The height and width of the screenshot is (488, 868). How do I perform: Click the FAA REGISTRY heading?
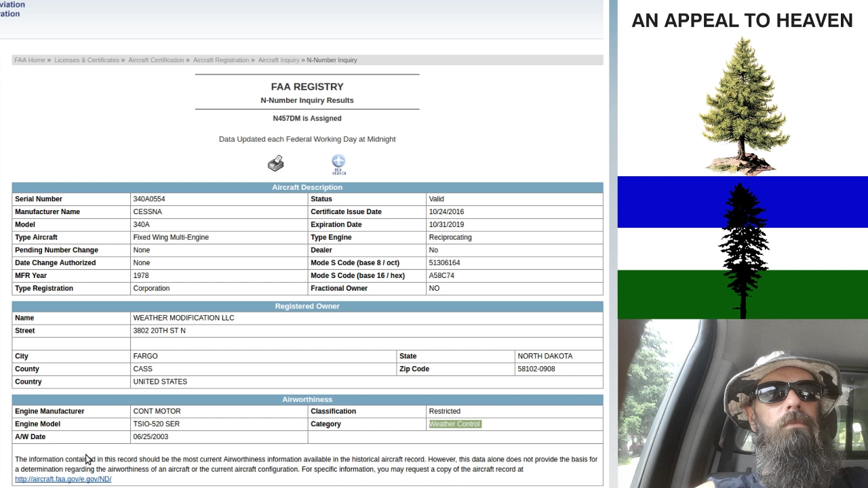coord(307,87)
